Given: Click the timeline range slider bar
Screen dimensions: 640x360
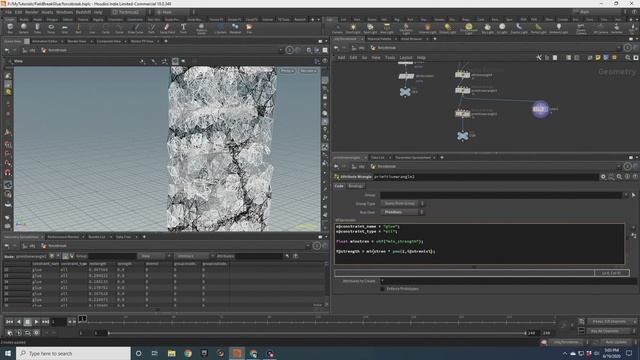Looking at the screenshot, I should [x=316, y=333].
